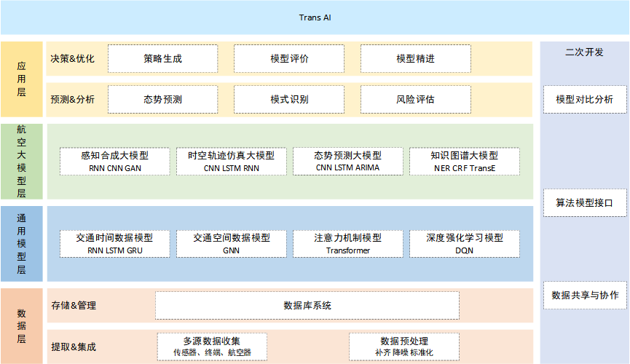Viewport: 630px width, 364px height.
Task: Select the 应用层 layer label
Action: click(x=22, y=79)
